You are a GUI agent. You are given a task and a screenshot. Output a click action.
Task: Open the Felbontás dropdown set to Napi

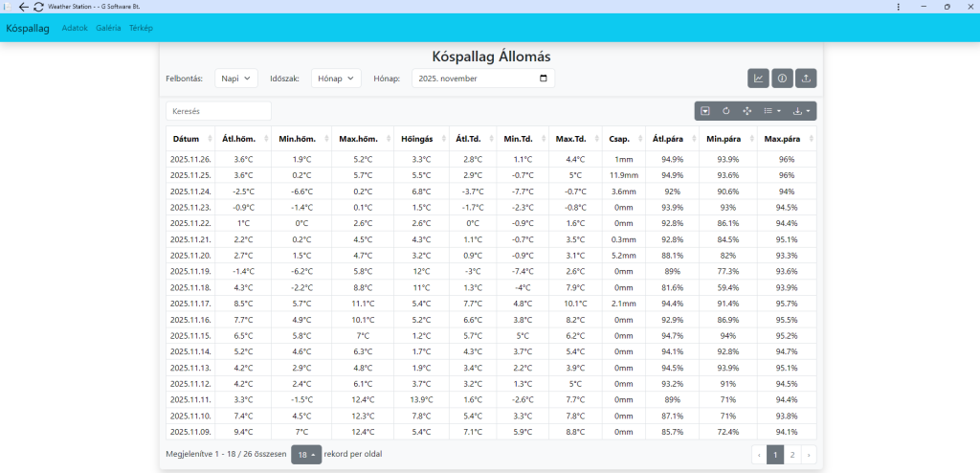point(236,79)
